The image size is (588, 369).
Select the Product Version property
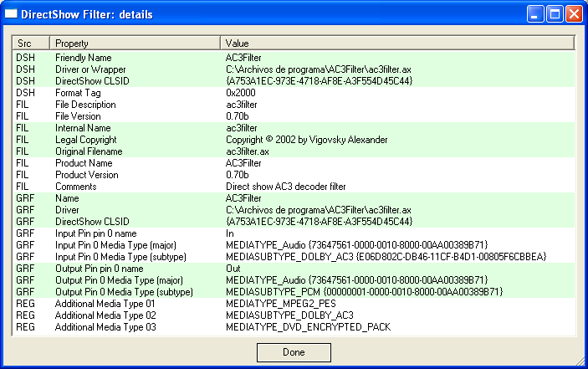87,175
